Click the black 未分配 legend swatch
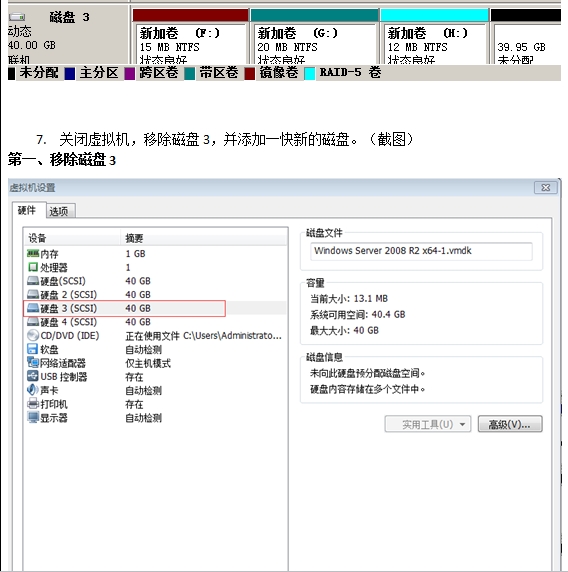This screenshot has width=568, height=572. pos(12,73)
